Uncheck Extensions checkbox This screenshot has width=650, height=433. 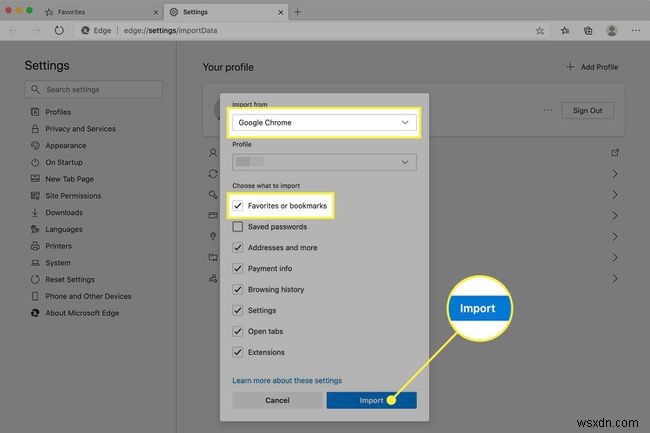tap(238, 352)
